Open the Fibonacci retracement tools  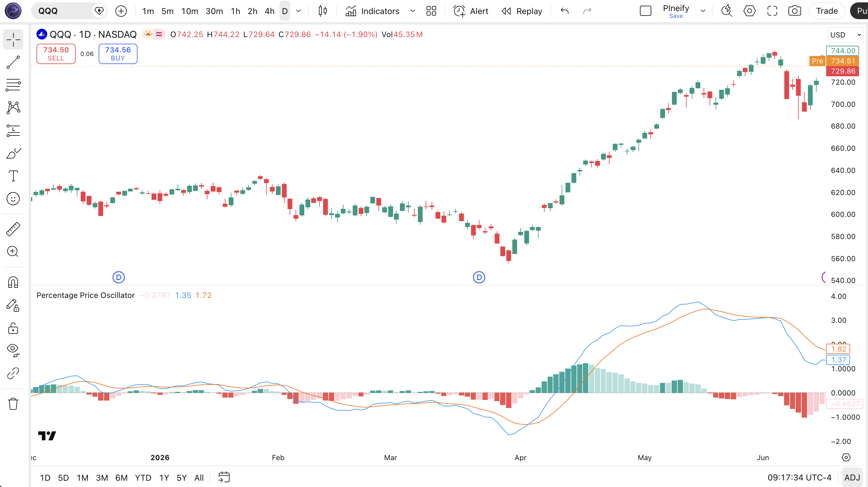click(13, 85)
